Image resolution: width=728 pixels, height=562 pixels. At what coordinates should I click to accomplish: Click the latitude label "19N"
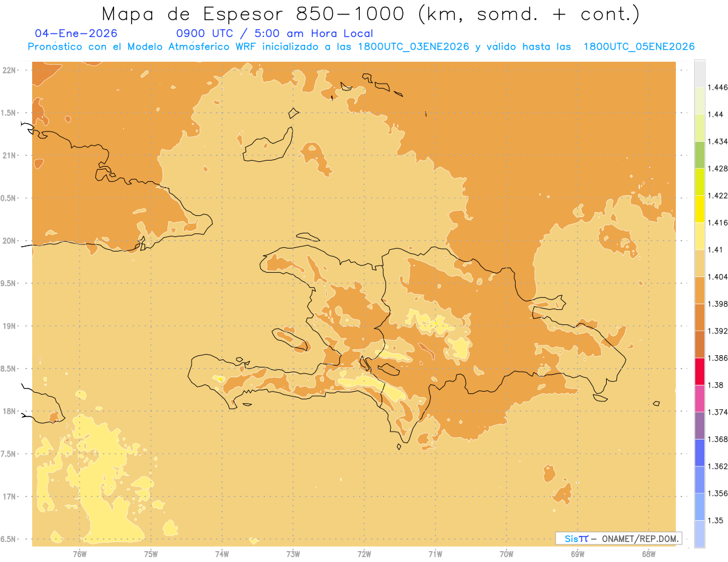[x=8, y=326]
